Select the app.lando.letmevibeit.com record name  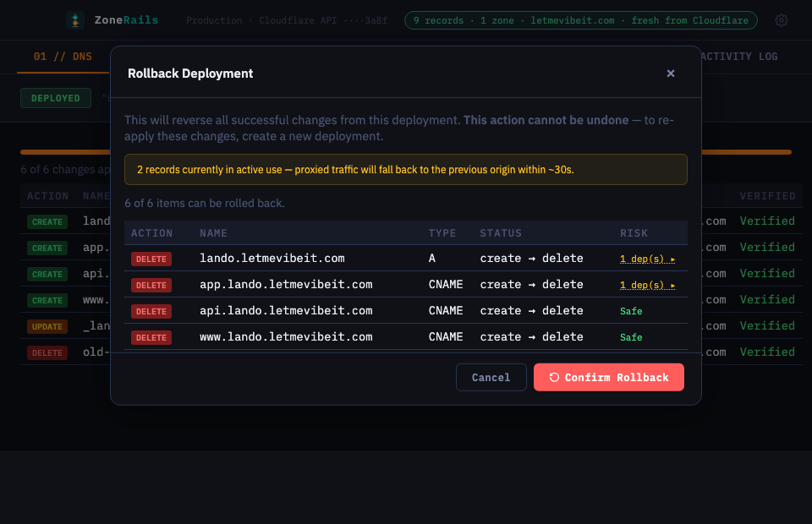[286, 285]
